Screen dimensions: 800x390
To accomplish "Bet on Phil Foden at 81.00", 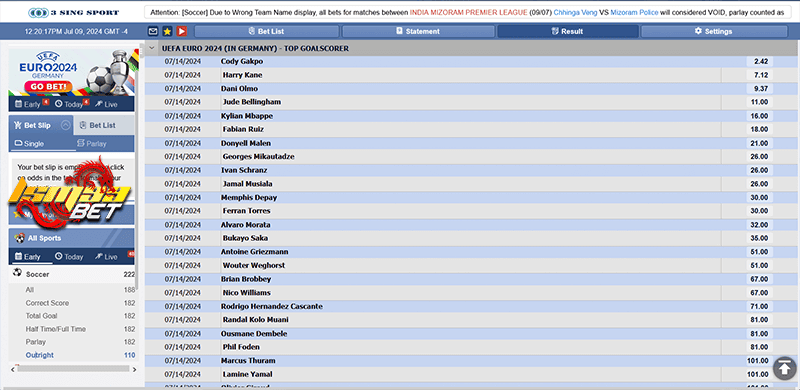I will 761,347.
